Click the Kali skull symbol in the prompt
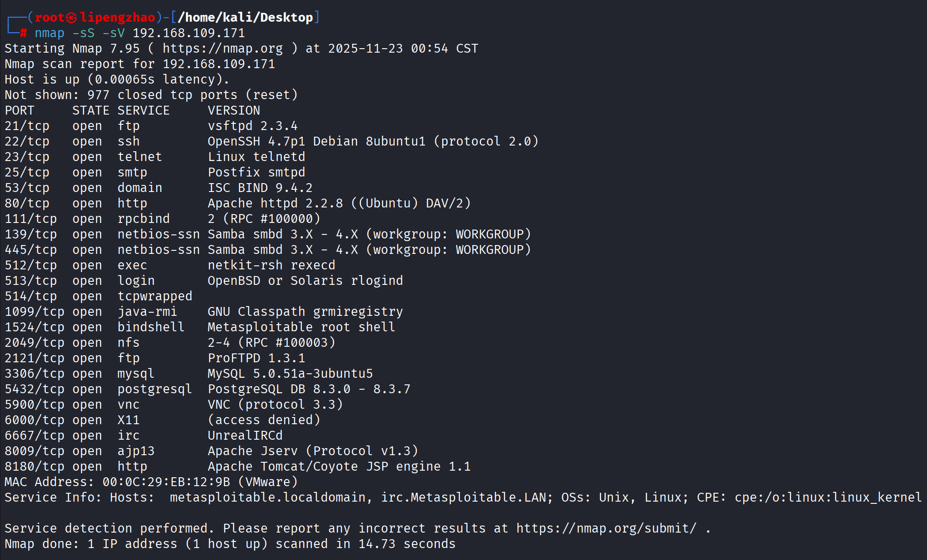Screen dimensions: 927x560 click(72, 18)
